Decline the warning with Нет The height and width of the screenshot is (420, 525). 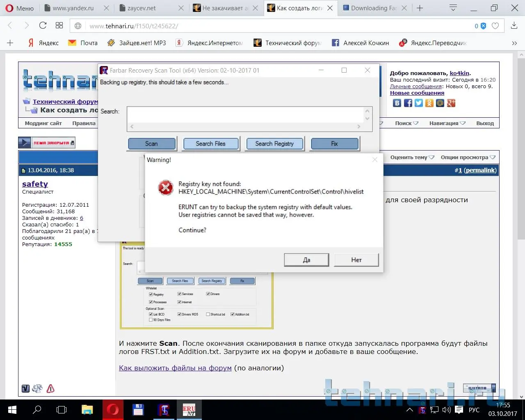click(356, 260)
